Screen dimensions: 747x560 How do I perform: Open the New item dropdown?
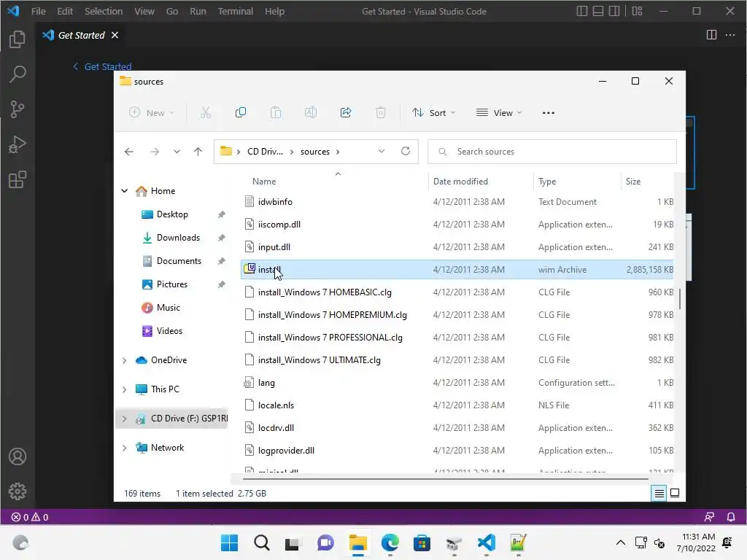click(x=152, y=113)
